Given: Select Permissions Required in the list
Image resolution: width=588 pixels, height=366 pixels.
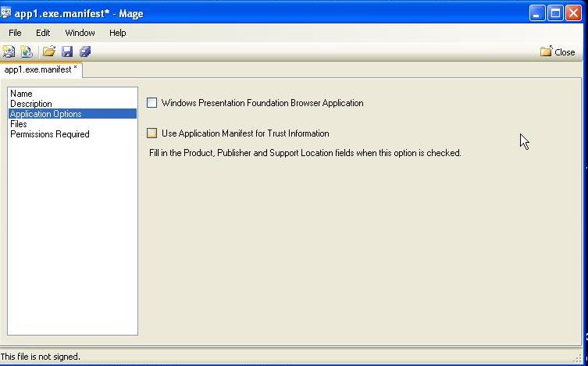Looking at the screenshot, I should point(73,133).
